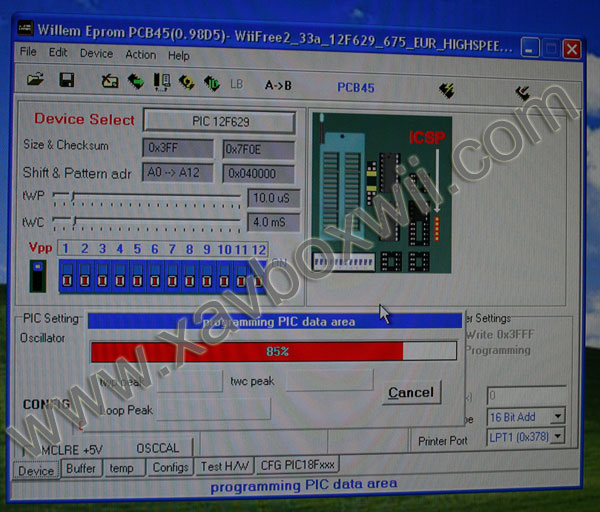The height and width of the screenshot is (512, 600).
Task: Toggle DIP switch 2
Action: click(85, 277)
